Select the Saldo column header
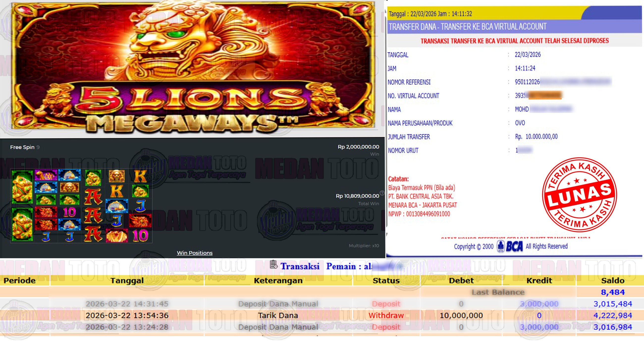This screenshot has height=342, width=644. [613, 281]
